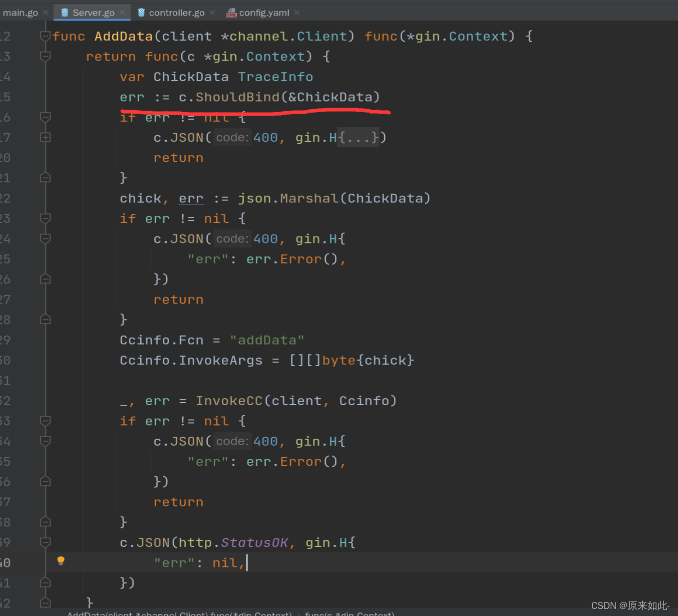Click AddData breadcrumb in bottom bar
This screenshot has height=616, width=678.
click(180, 613)
